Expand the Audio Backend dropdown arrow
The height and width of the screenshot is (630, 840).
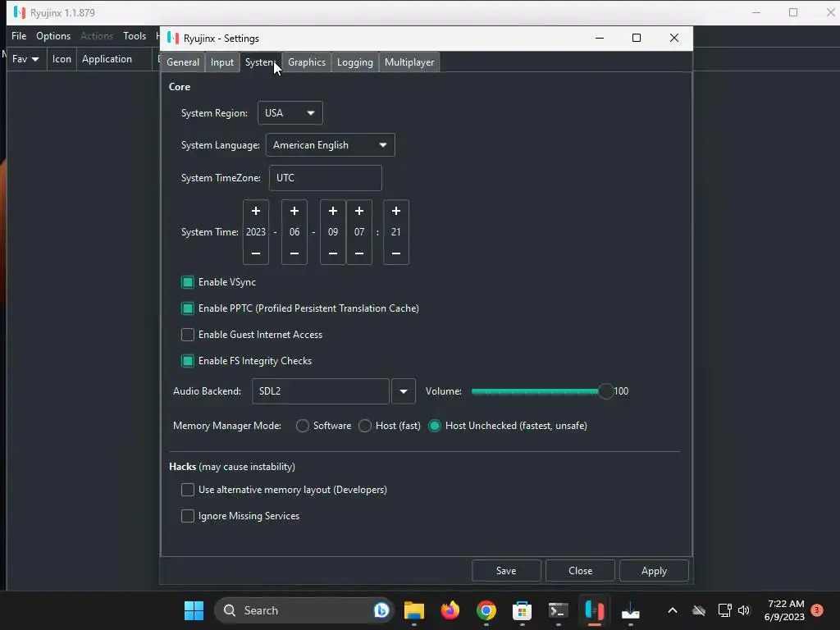pyautogui.click(x=404, y=391)
